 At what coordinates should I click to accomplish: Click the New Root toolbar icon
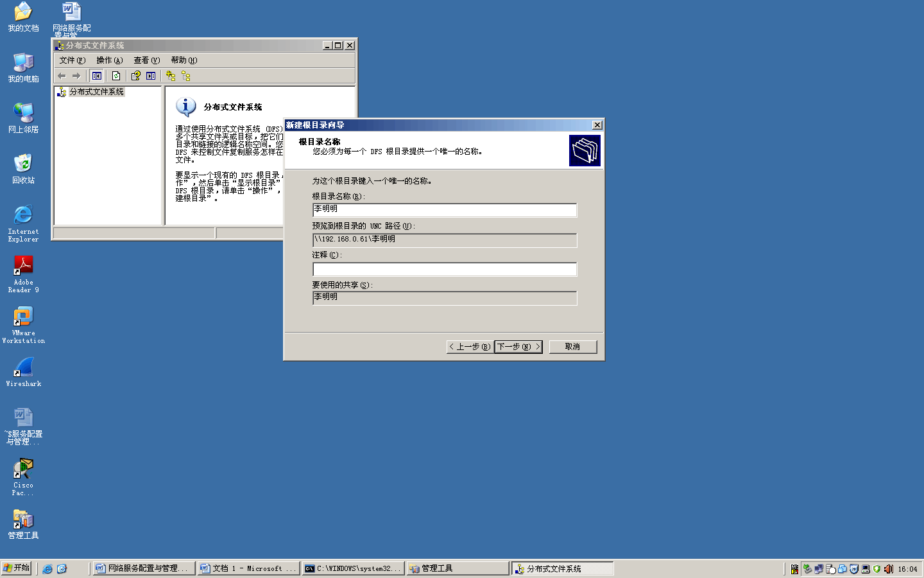171,76
